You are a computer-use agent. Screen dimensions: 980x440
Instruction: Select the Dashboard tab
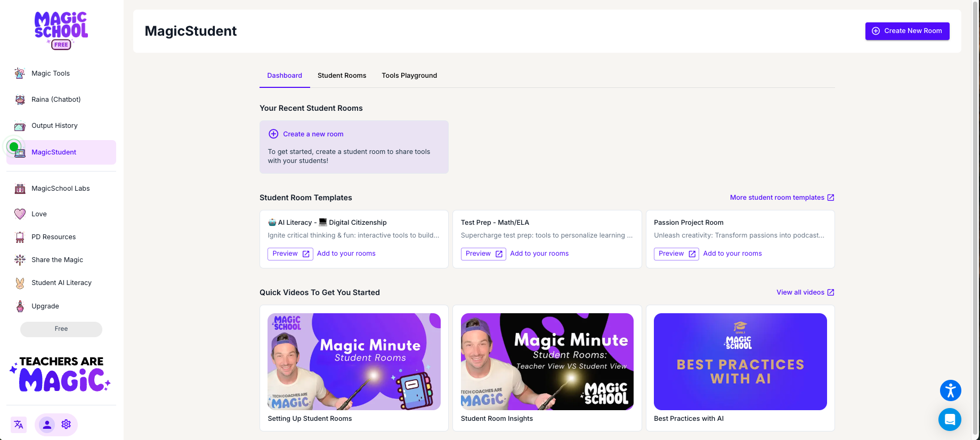point(285,76)
